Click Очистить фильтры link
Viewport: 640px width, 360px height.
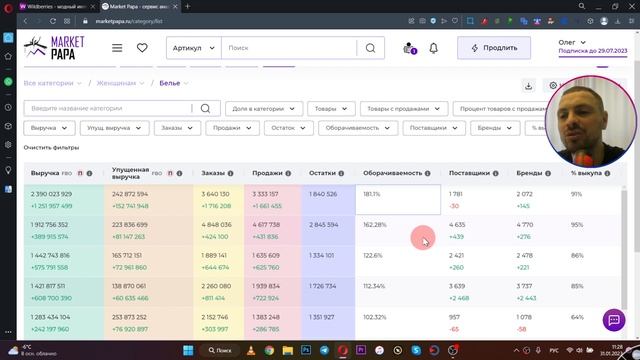coord(51,148)
